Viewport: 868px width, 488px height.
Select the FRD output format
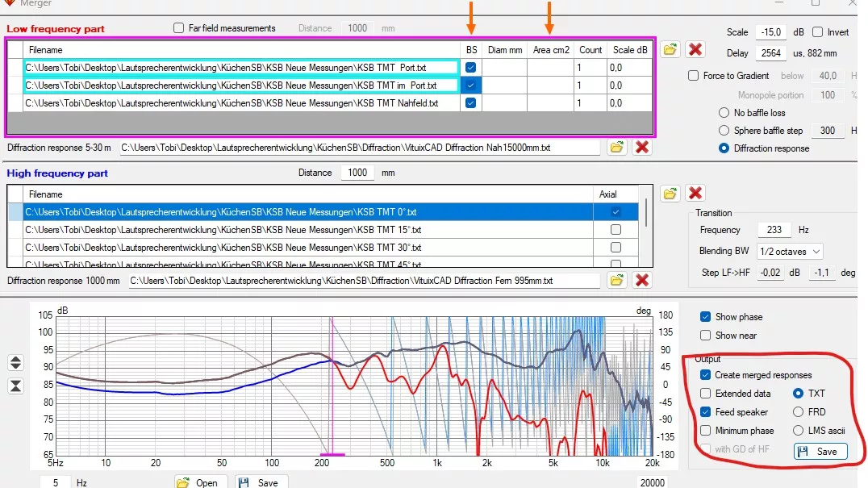point(799,412)
